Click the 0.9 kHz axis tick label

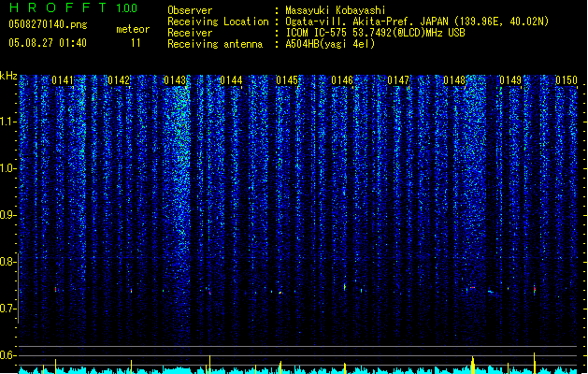click(x=7, y=215)
